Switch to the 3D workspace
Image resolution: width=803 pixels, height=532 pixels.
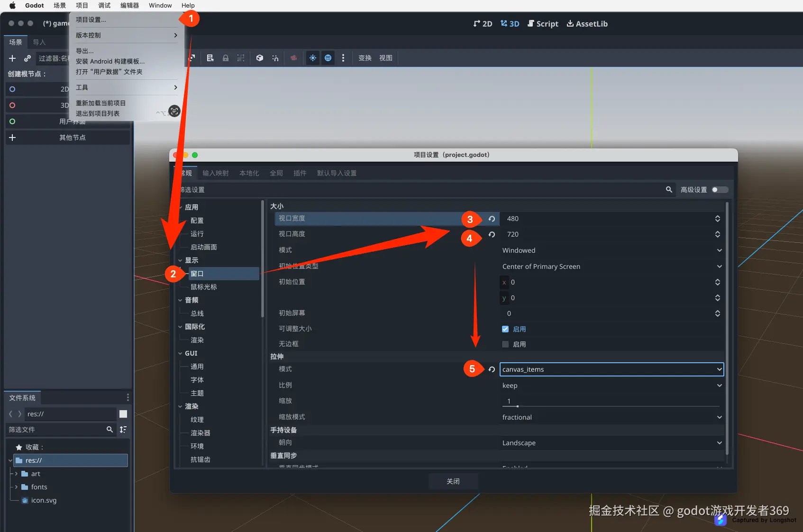click(x=510, y=24)
